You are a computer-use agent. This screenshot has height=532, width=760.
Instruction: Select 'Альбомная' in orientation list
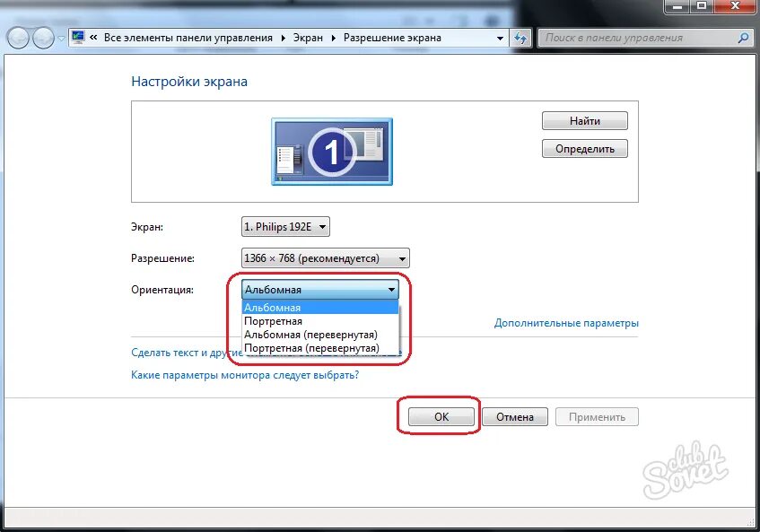(320, 308)
